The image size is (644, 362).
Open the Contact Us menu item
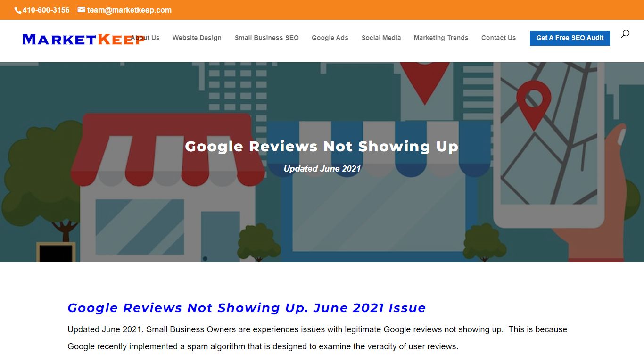pyautogui.click(x=498, y=38)
